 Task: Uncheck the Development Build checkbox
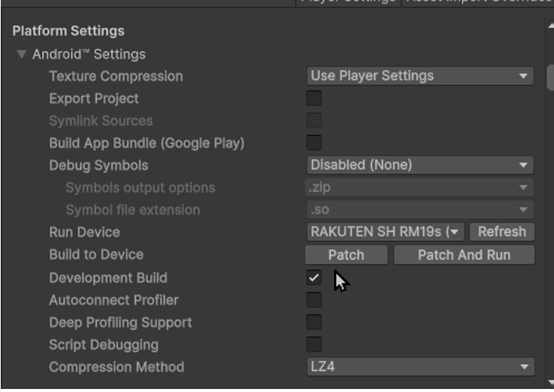(x=314, y=278)
